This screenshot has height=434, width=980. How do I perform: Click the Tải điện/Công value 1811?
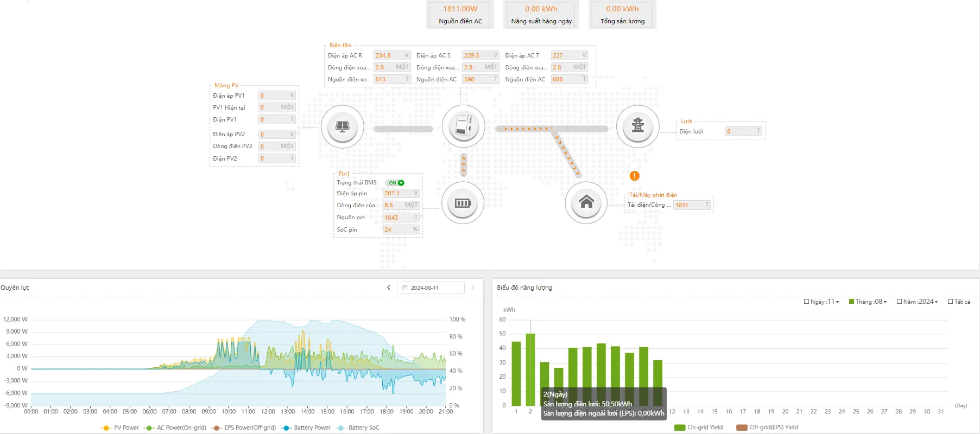click(692, 205)
